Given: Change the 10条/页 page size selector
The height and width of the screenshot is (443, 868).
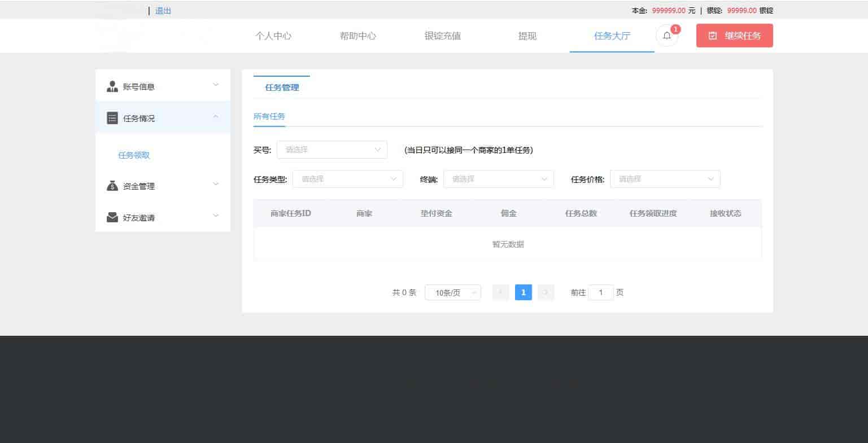Looking at the screenshot, I should 452,292.
